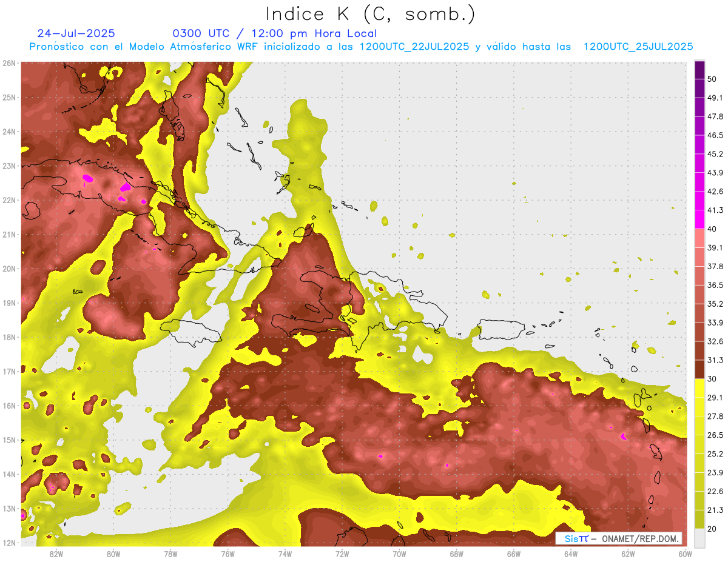Viewport: 728px width, 562px height.
Task: Click the 70W longitude axis label
Action: tap(399, 554)
